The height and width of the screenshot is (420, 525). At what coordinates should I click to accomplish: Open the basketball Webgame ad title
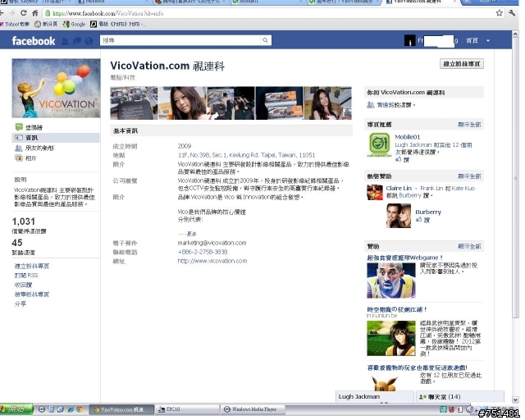(404, 258)
